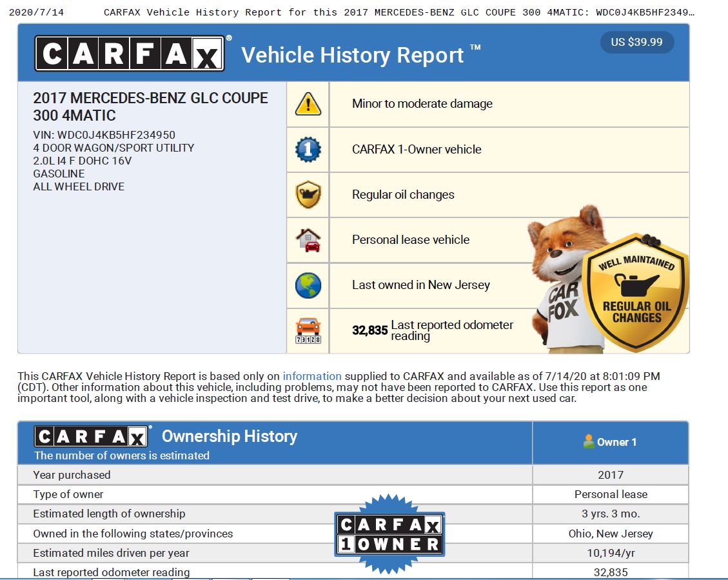Click the CARFAX logo in header
This screenshot has width=728, height=580.
pyautogui.click(x=130, y=54)
